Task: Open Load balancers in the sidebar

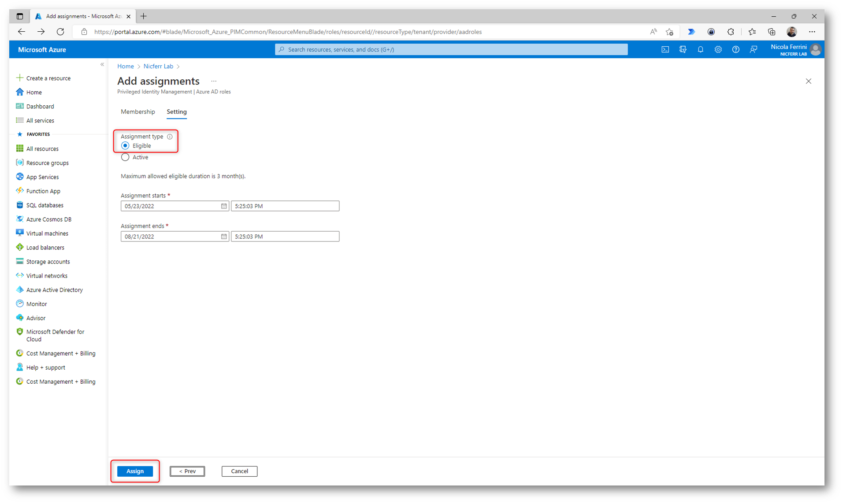Action: pos(45,247)
